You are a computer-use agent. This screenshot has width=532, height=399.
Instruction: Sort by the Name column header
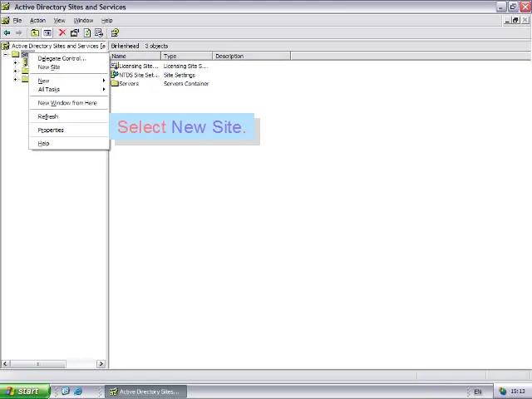click(135, 56)
